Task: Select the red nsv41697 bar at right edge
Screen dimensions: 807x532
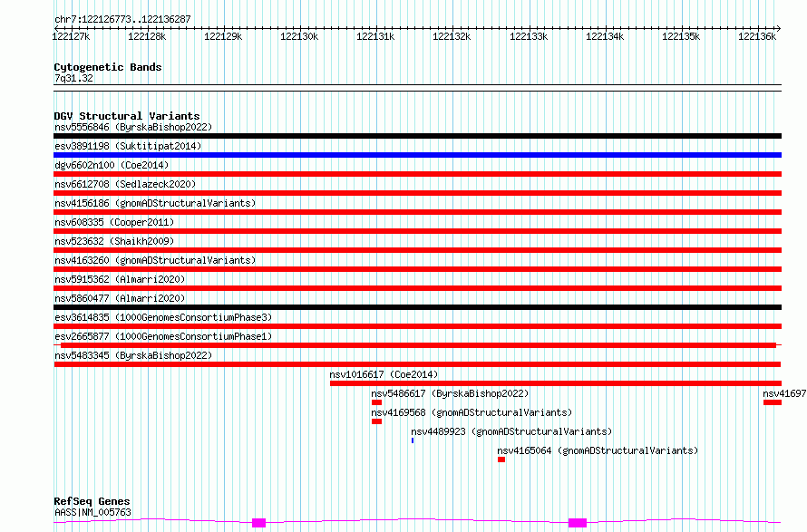Action: click(x=773, y=402)
